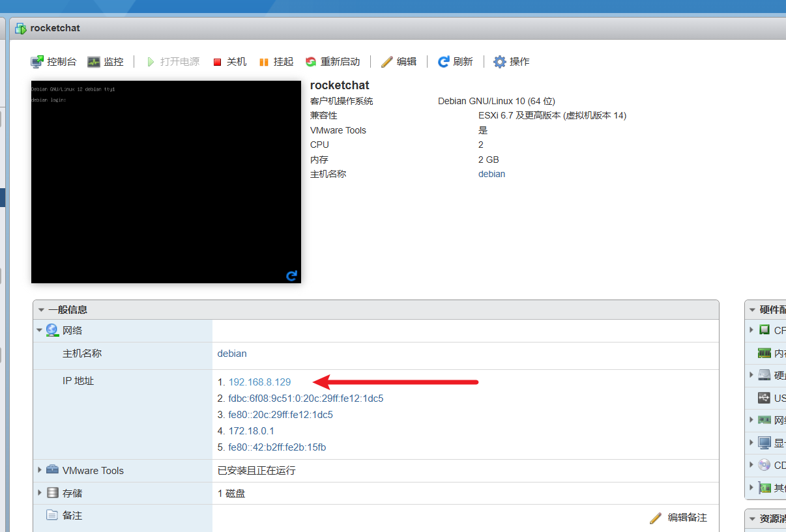Click the debian host name in network section

coord(232,354)
